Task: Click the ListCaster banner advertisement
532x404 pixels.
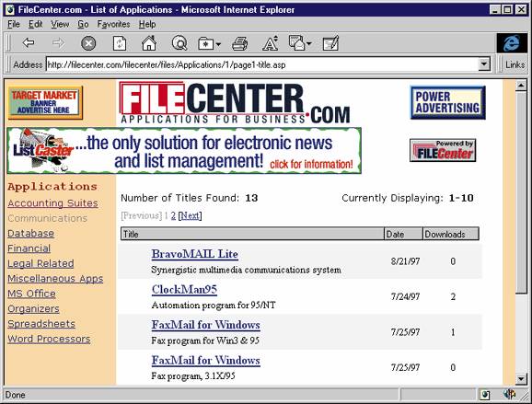Action: coord(184,151)
